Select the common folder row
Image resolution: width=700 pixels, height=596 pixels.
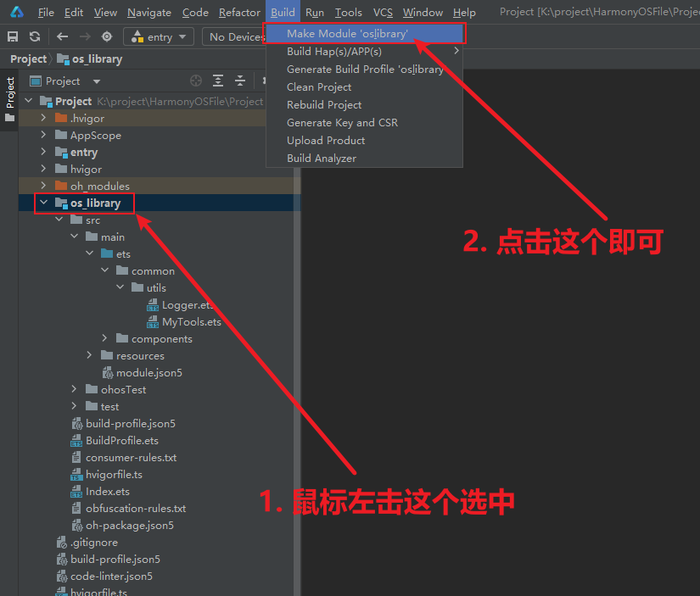pos(160,270)
